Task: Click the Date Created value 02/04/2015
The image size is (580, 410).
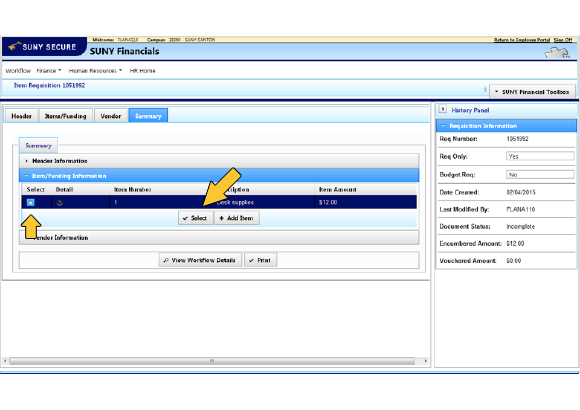Action: tap(521, 192)
